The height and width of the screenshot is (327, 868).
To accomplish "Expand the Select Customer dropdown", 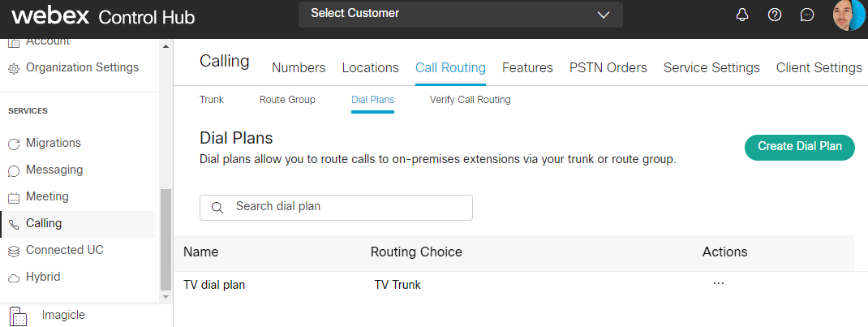I will click(x=460, y=14).
